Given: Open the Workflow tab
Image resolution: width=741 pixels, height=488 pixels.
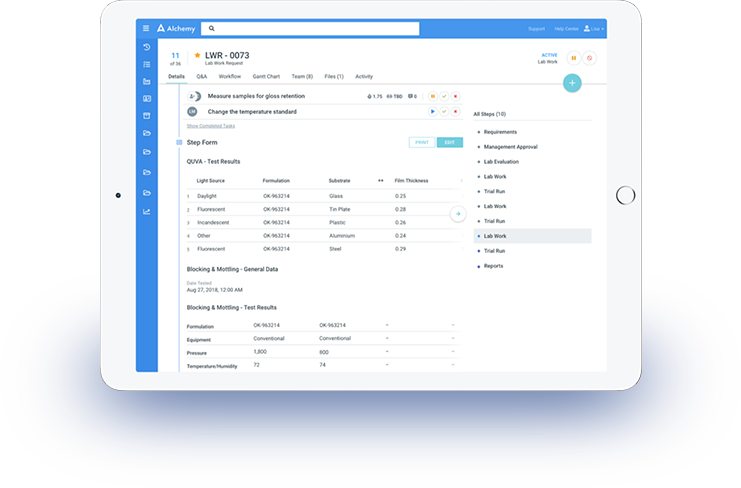Looking at the screenshot, I should pos(230,77).
